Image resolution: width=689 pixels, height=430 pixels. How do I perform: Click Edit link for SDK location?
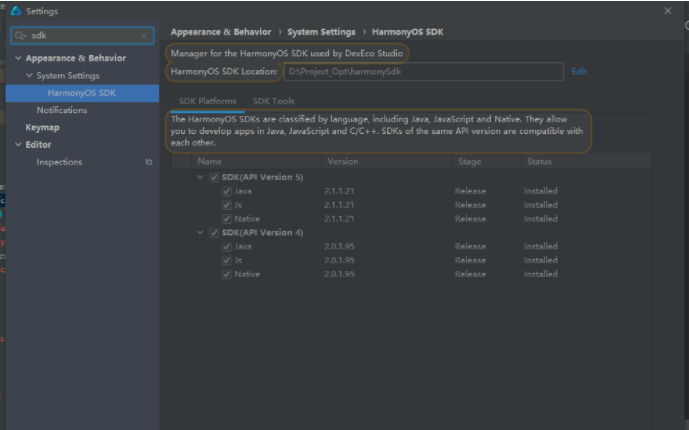coord(579,72)
